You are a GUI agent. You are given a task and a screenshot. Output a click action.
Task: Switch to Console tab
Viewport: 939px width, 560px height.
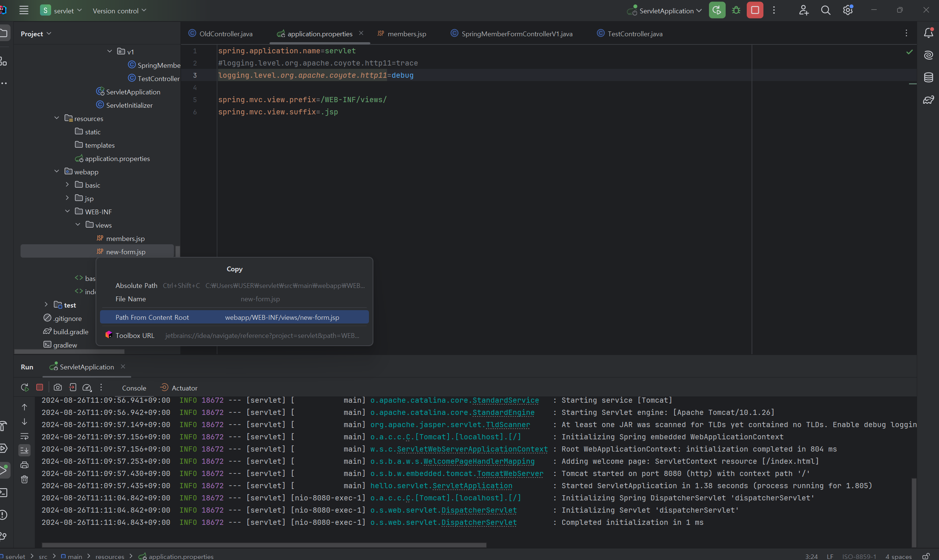[x=134, y=388]
